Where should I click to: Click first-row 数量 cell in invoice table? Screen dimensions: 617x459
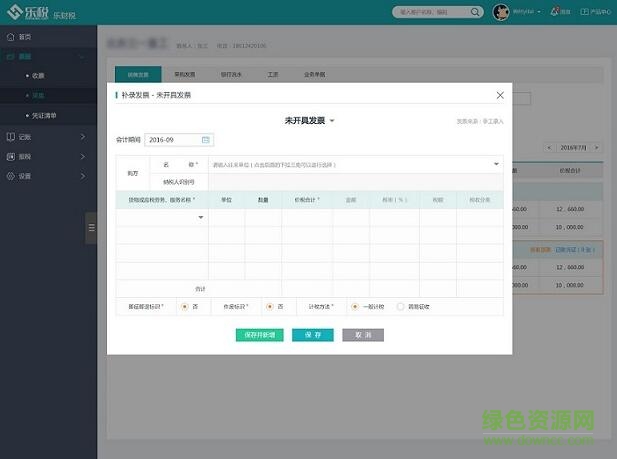pyautogui.click(x=263, y=217)
